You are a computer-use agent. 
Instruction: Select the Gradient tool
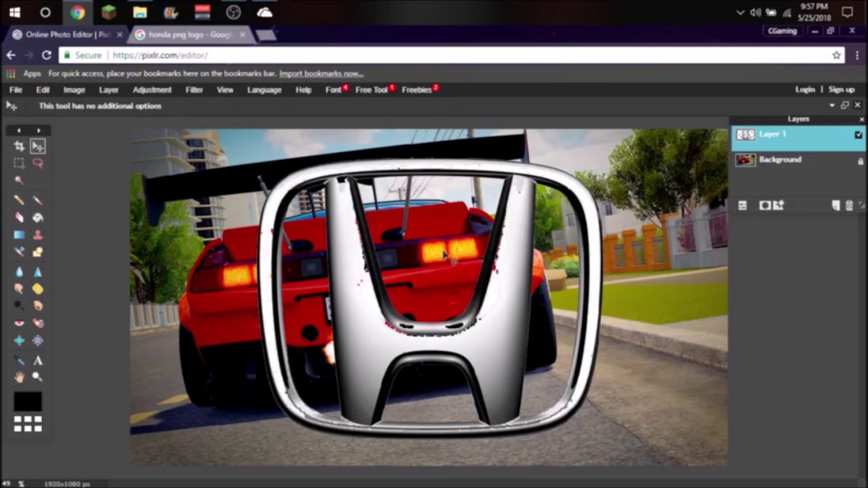point(19,235)
